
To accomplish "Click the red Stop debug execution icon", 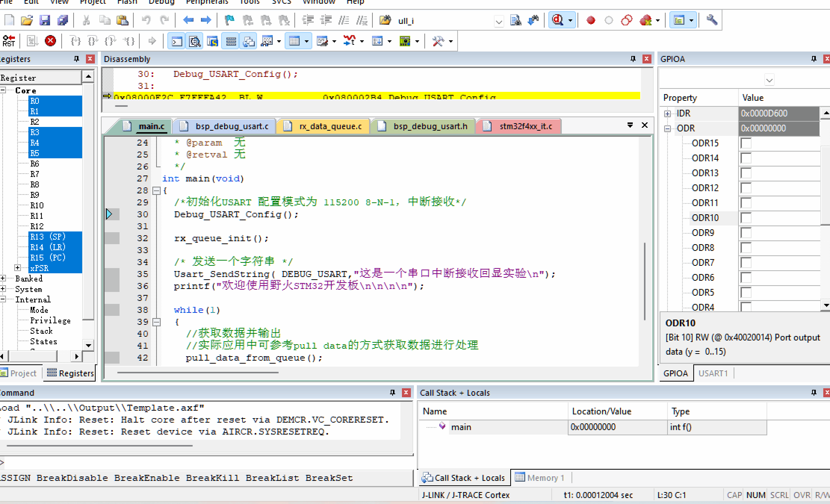I will click(50, 41).
